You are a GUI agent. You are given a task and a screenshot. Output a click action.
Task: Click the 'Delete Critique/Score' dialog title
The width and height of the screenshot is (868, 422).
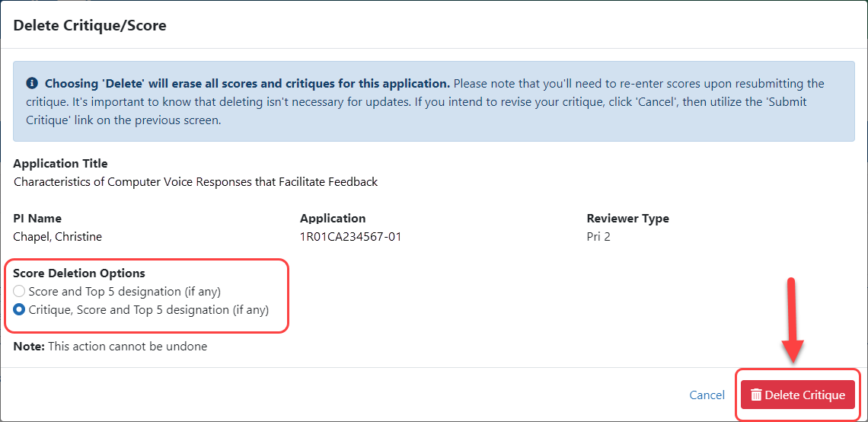click(90, 25)
